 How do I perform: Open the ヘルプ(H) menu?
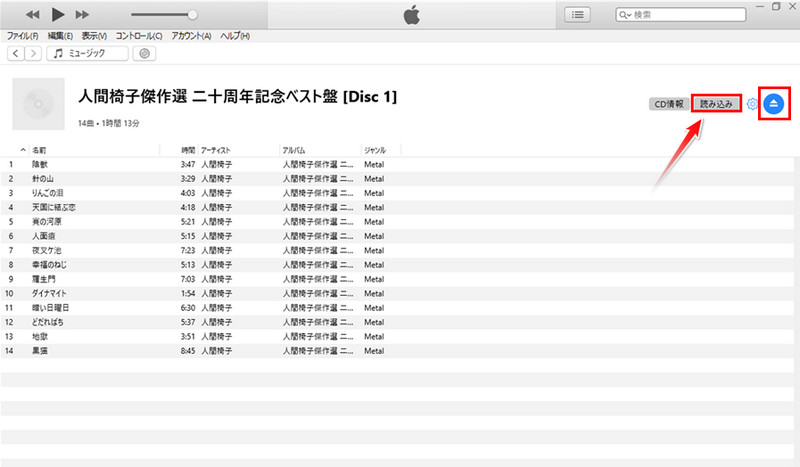pos(235,36)
